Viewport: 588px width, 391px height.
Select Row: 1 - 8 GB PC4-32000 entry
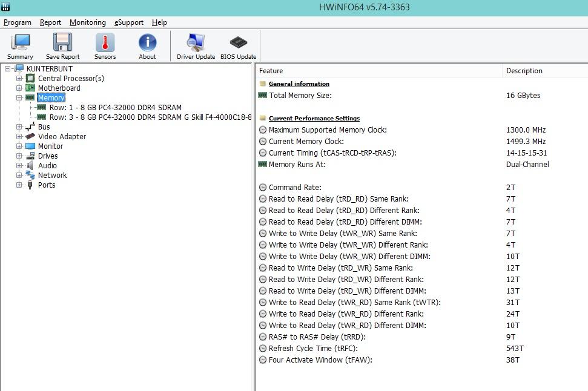coord(116,108)
